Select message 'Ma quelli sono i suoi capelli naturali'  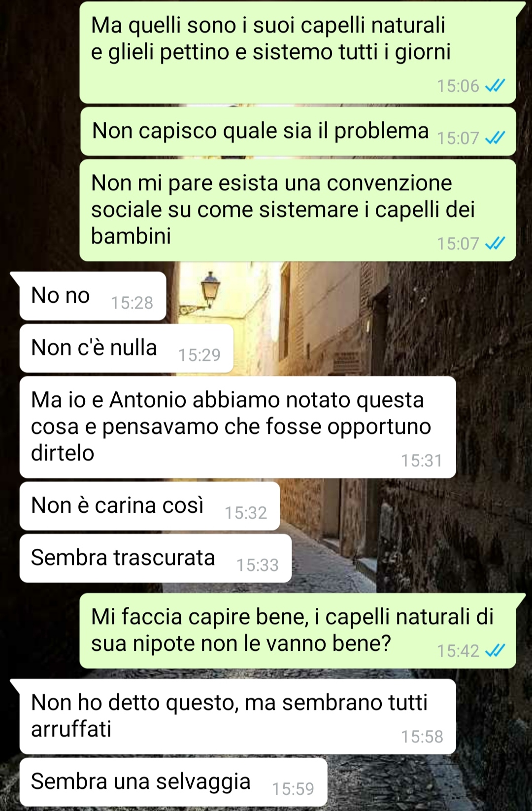[298, 52]
